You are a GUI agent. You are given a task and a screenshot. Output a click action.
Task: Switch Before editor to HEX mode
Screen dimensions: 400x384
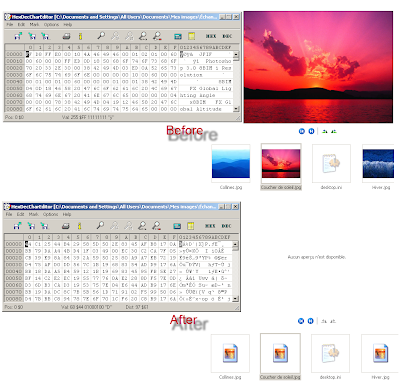click(x=211, y=36)
